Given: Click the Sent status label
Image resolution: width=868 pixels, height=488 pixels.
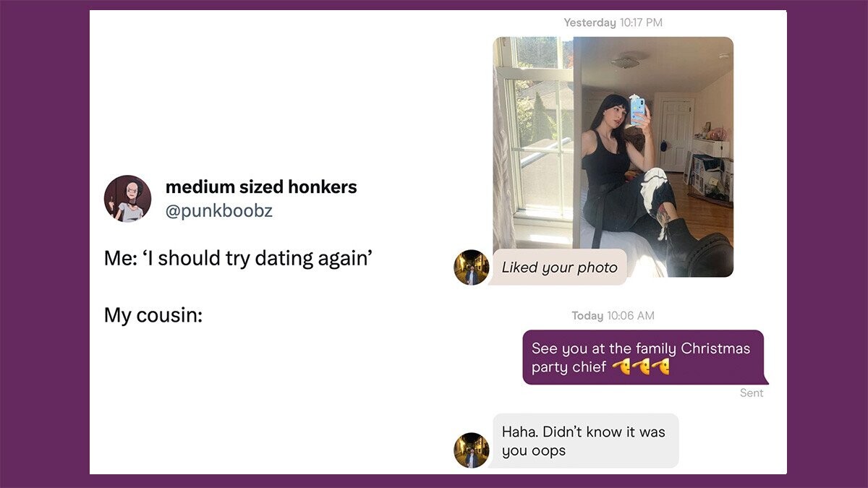Looking at the screenshot, I should 752,393.
